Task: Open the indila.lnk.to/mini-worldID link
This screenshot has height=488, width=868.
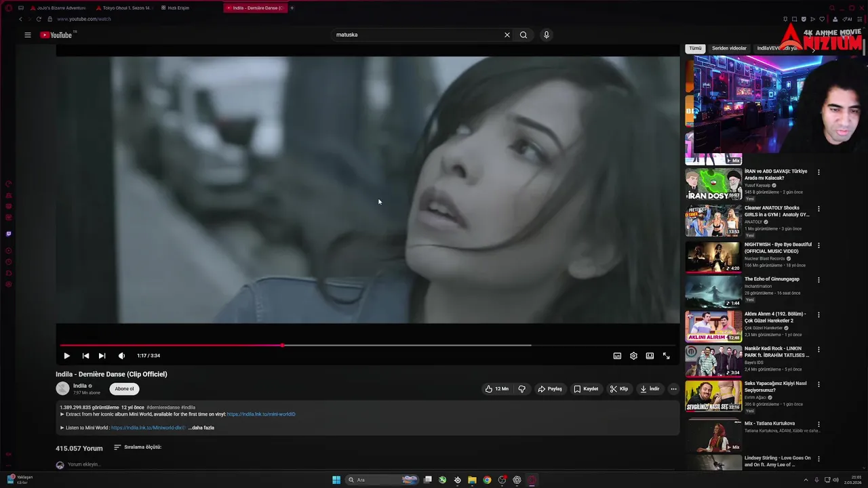Action: [261, 414]
